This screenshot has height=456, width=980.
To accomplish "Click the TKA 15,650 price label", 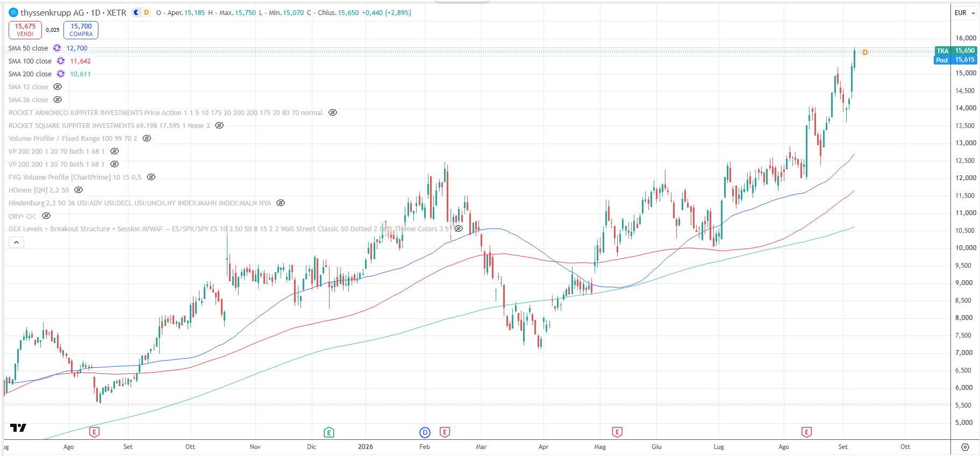I will [956, 51].
